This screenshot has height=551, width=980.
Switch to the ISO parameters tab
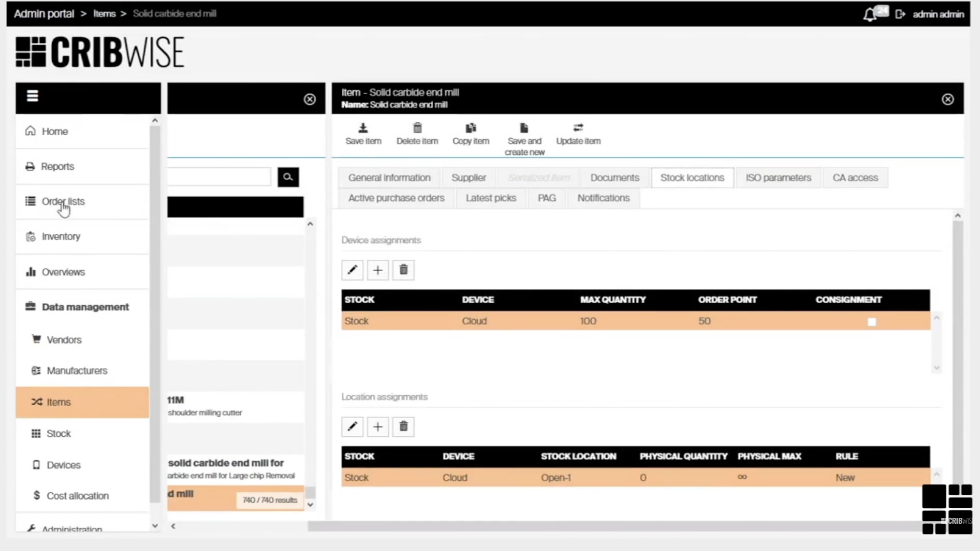[x=778, y=177]
